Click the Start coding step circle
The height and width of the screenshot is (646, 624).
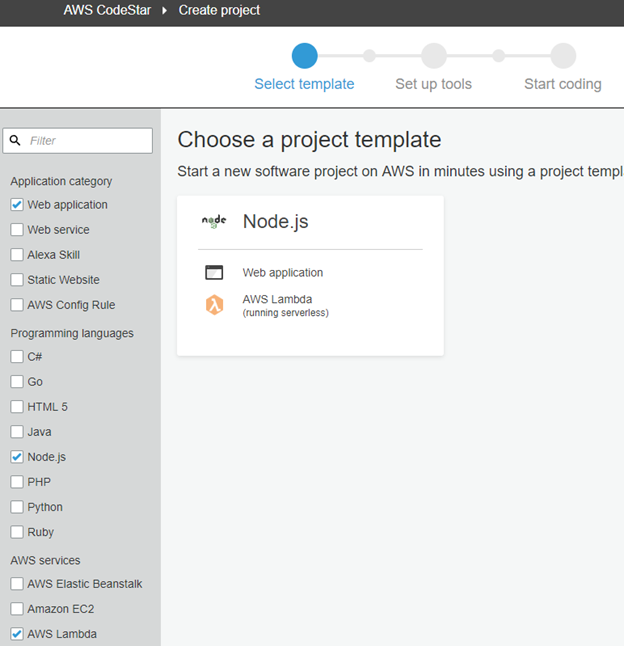(563, 56)
